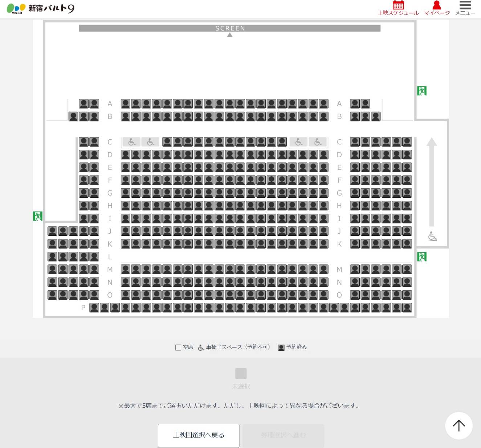Click the emergency exit icon near row L on right
The width and height of the screenshot is (481, 448).
click(422, 257)
